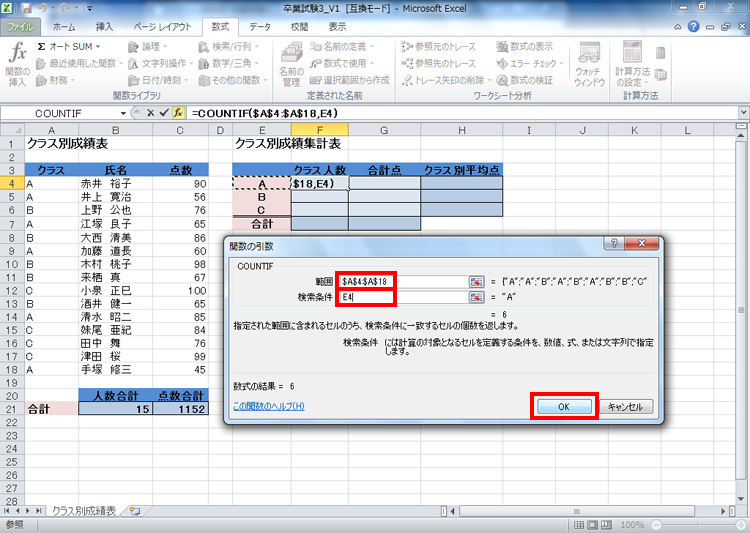Click the Select All corner of the grid
Image resolution: width=750 pixels, height=533 pixels.
coord(12,130)
